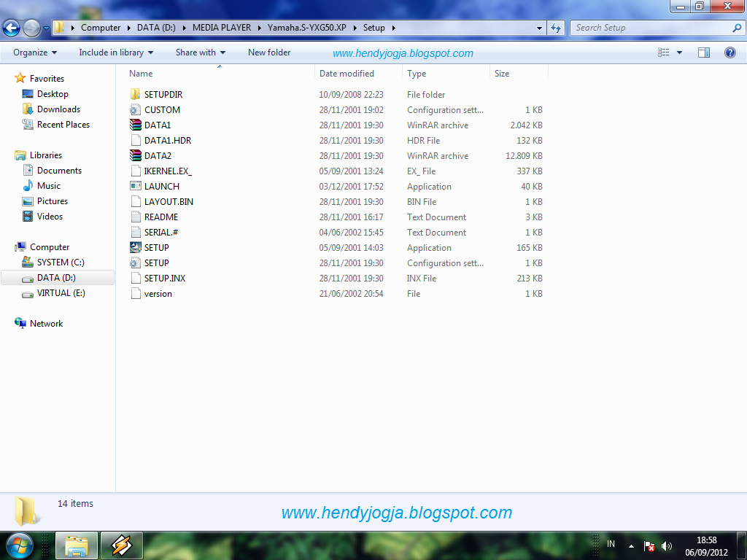This screenshot has width=747, height=560.
Task: Select the LAYOUT.BIN file icon
Action: [135, 201]
